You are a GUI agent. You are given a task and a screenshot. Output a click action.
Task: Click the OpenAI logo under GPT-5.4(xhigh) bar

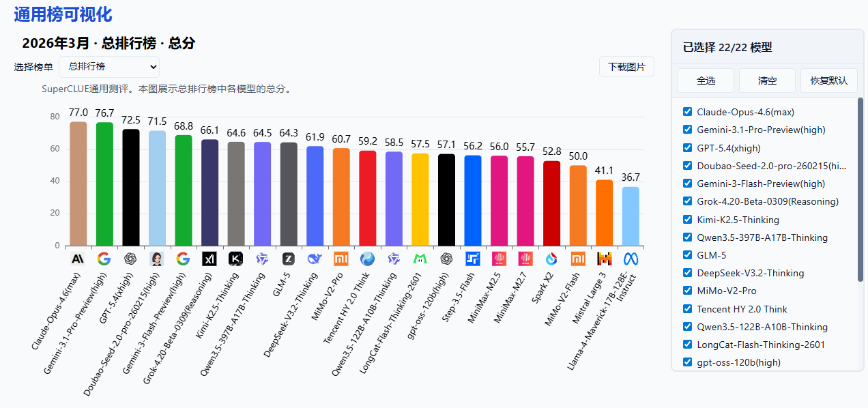(x=130, y=259)
